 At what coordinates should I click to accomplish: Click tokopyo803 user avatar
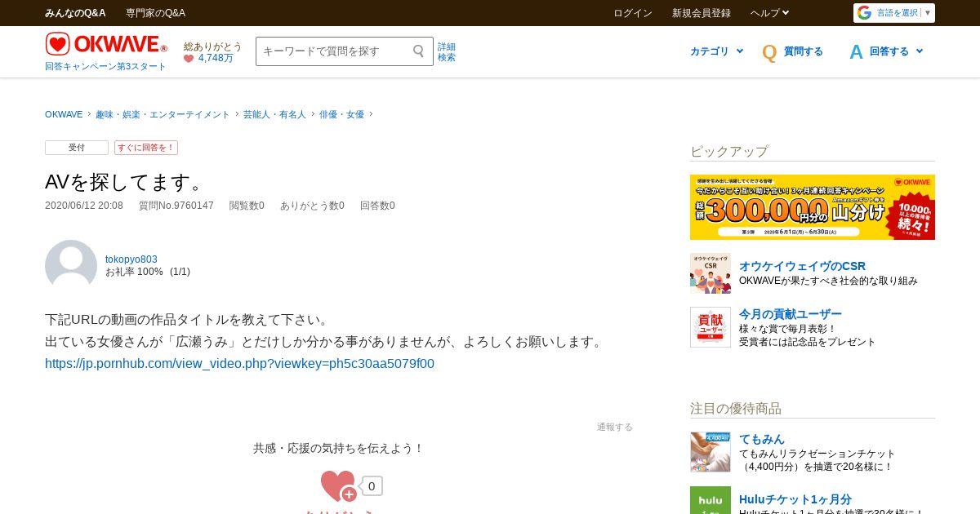[x=71, y=265]
